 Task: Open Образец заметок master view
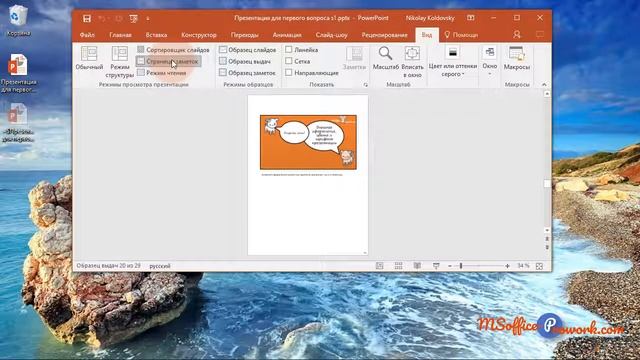(x=247, y=73)
